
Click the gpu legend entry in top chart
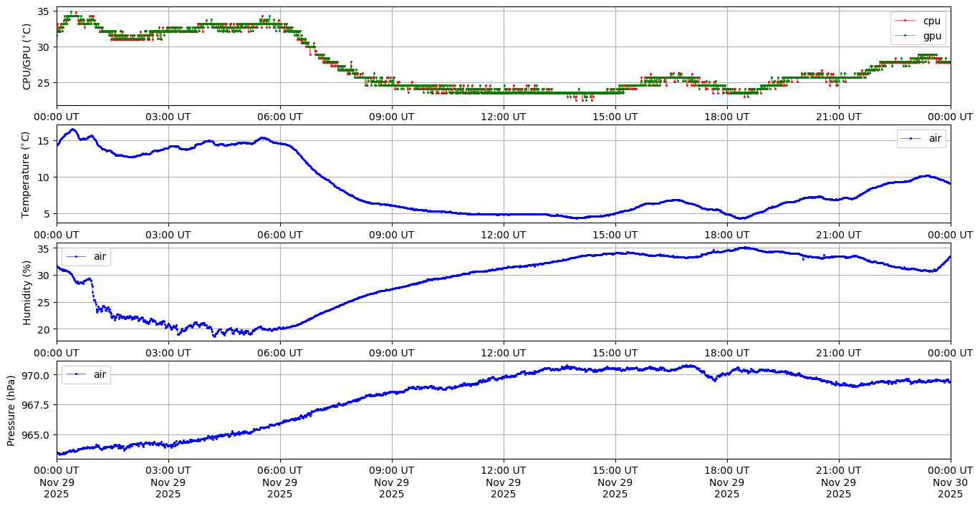931,35
